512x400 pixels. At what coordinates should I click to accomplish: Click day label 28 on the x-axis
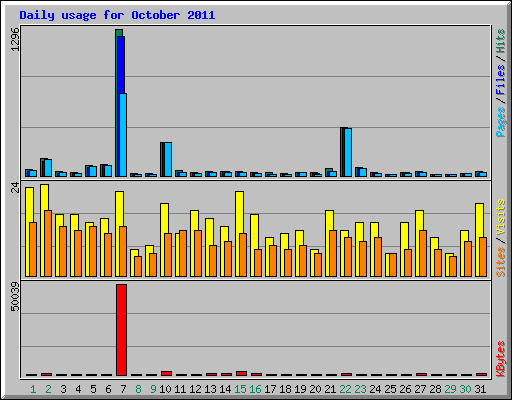click(x=435, y=389)
